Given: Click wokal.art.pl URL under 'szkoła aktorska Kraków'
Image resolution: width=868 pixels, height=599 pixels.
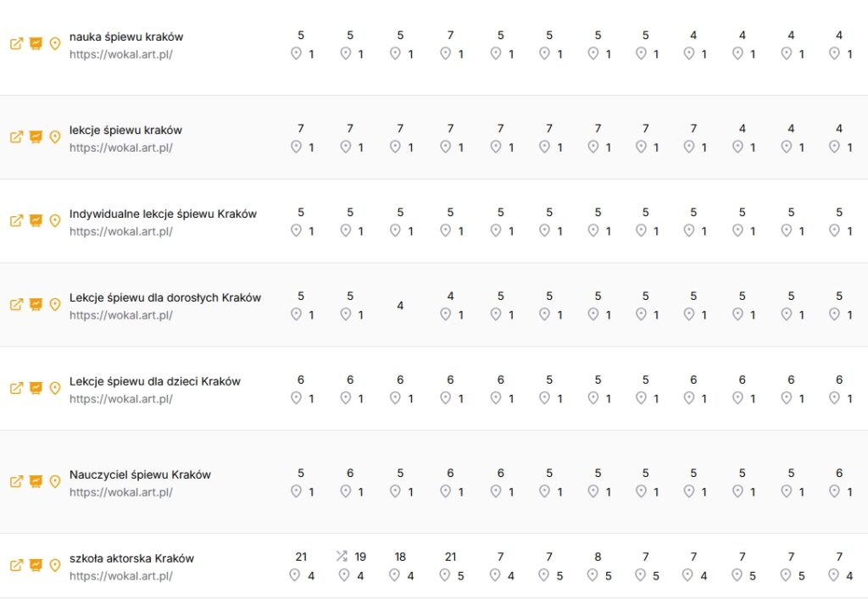Looking at the screenshot, I should (120, 576).
